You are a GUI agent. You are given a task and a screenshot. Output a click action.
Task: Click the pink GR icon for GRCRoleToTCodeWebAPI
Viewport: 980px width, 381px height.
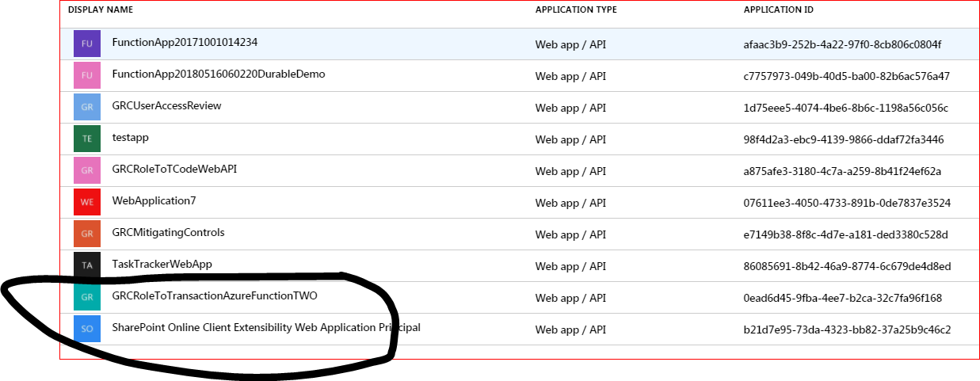coord(87,170)
